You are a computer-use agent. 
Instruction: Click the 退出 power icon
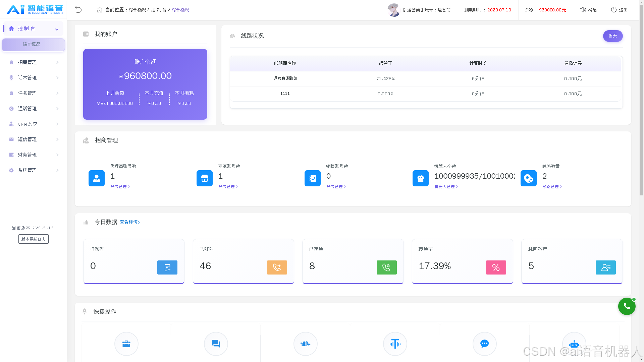pos(614,10)
